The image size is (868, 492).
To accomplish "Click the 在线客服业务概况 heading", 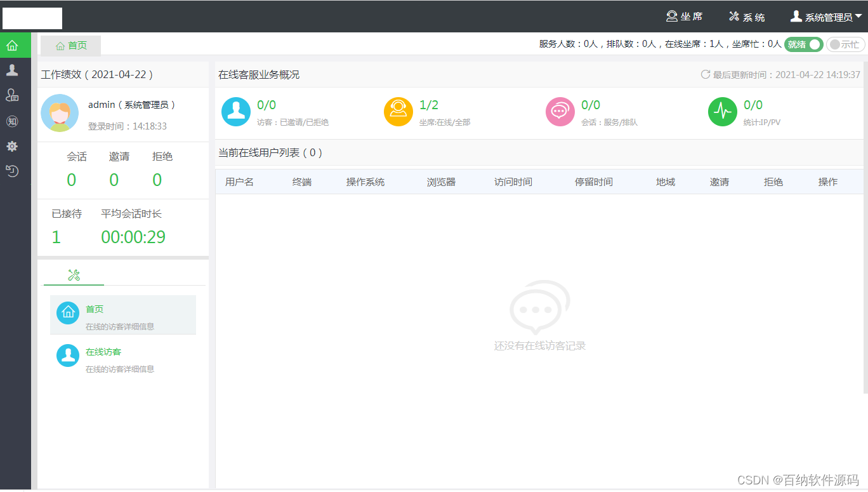I will tap(259, 75).
